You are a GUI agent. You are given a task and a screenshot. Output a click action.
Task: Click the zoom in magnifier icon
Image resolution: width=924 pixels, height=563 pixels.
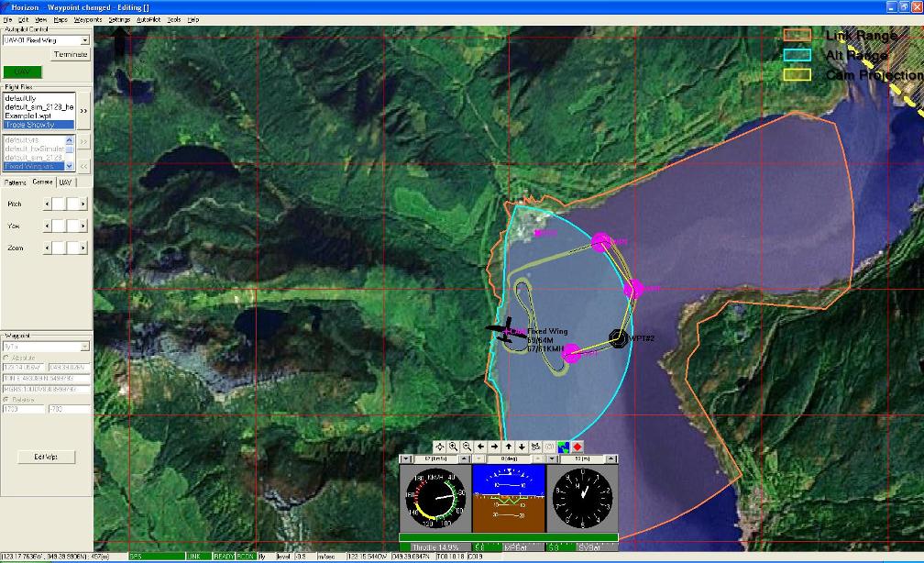[x=454, y=447]
